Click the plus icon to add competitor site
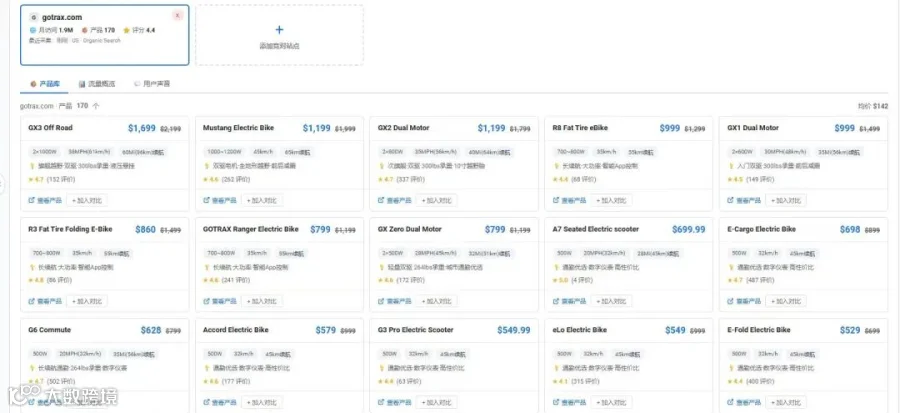The image size is (900, 413). tap(280, 30)
